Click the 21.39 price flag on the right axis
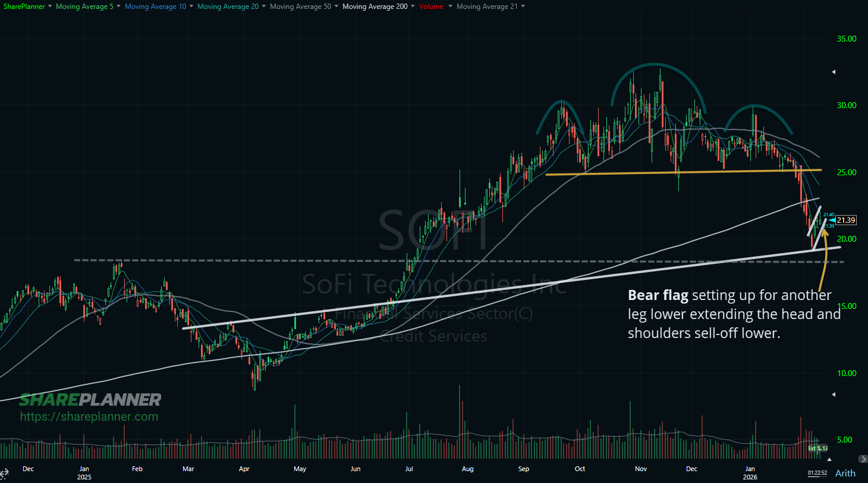 847,220
